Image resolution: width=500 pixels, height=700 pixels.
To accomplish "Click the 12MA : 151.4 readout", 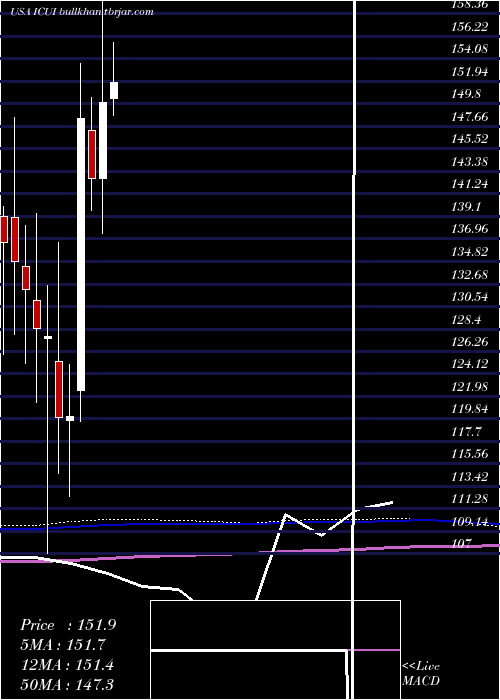I will (x=67, y=665).
